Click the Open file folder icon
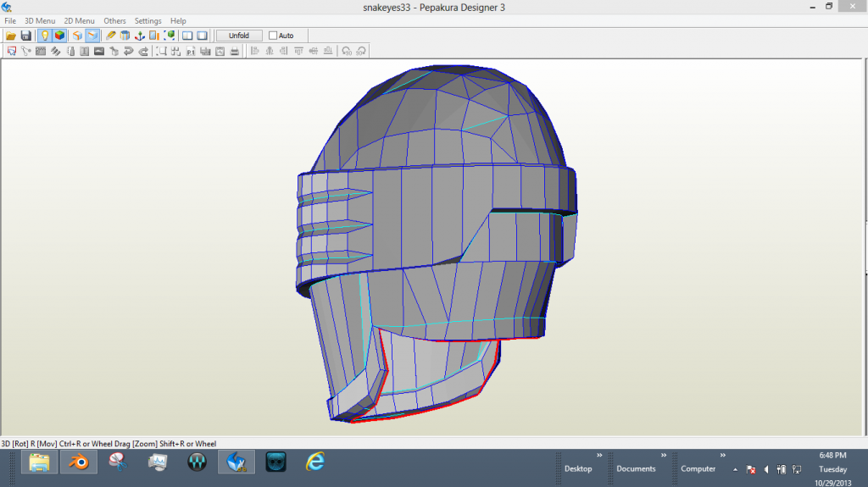The image size is (868, 487). click(11, 36)
